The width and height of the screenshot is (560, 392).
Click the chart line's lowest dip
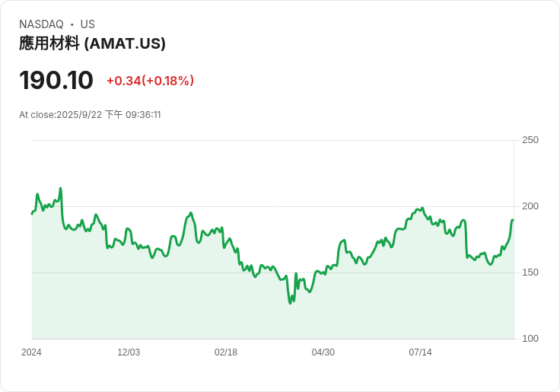[290, 303]
